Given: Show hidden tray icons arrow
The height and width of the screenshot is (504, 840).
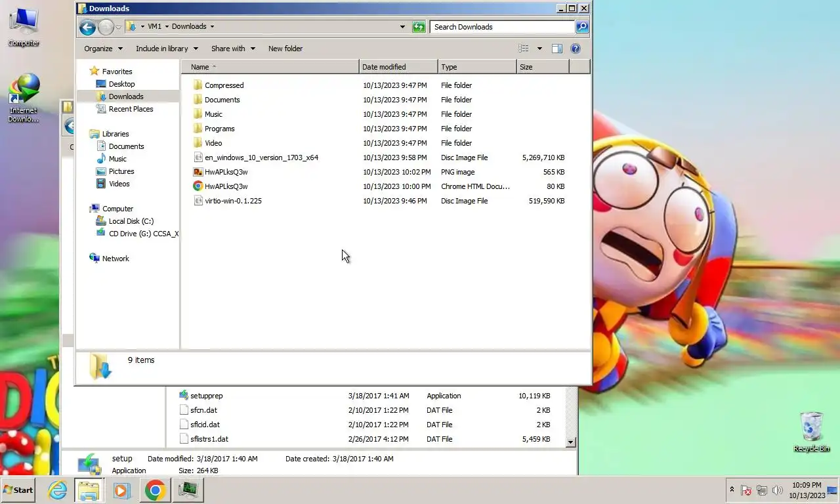Looking at the screenshot, I should click(732, 490).
